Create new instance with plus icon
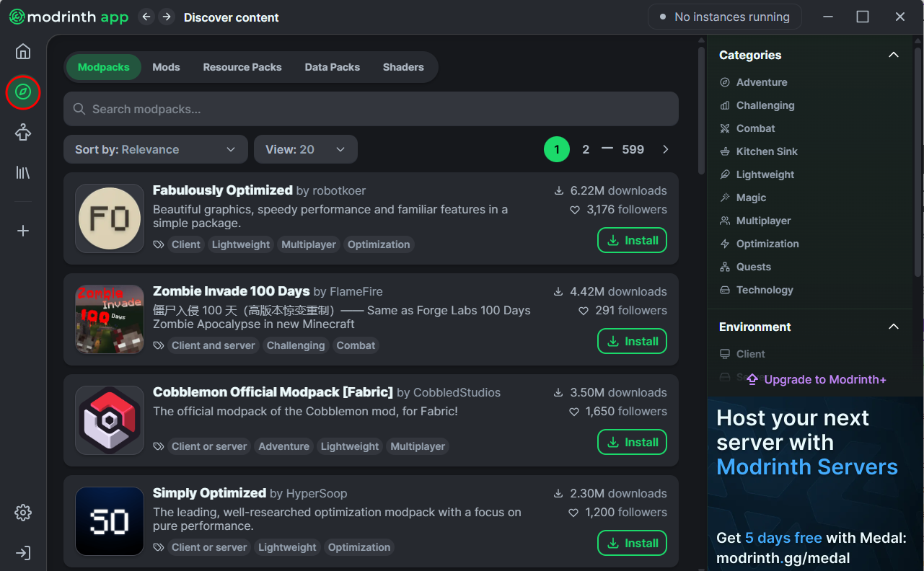 coord(23,231)
